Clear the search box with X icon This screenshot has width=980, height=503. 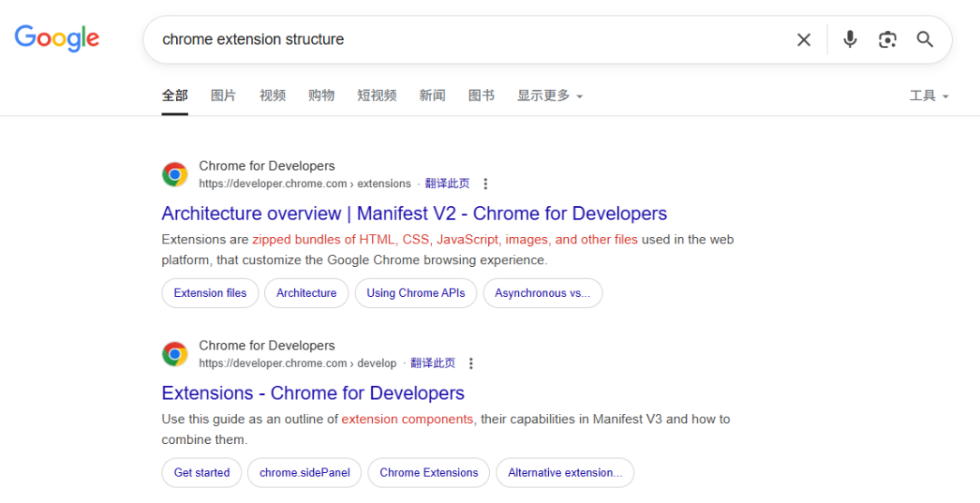point(803,40)
